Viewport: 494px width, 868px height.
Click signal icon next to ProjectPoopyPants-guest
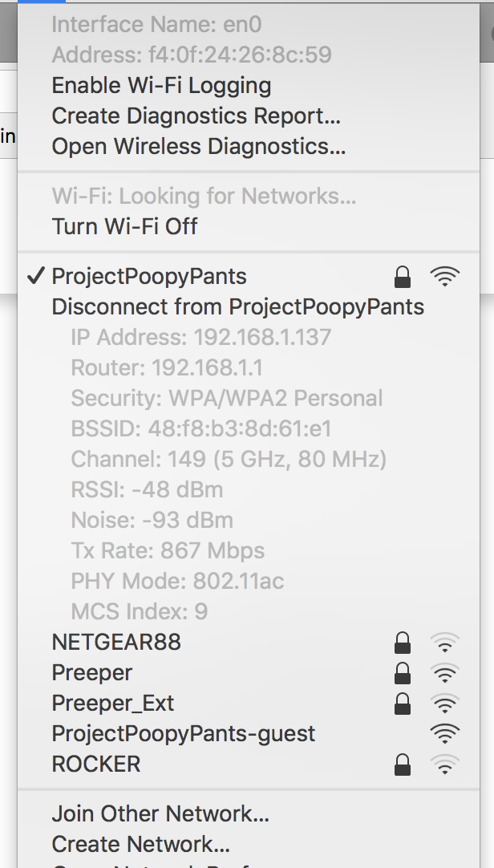(444, 734)
